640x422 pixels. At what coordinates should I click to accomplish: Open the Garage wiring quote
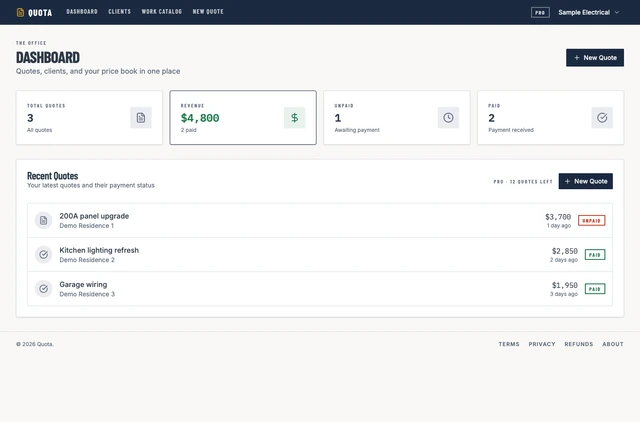click(320, 289)
